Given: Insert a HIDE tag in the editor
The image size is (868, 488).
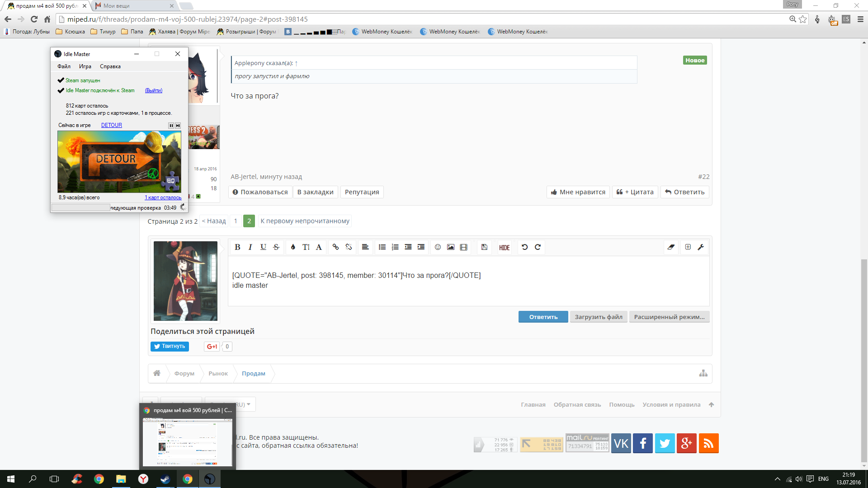Looking at the screenshot, I should (x=504, y=248).
